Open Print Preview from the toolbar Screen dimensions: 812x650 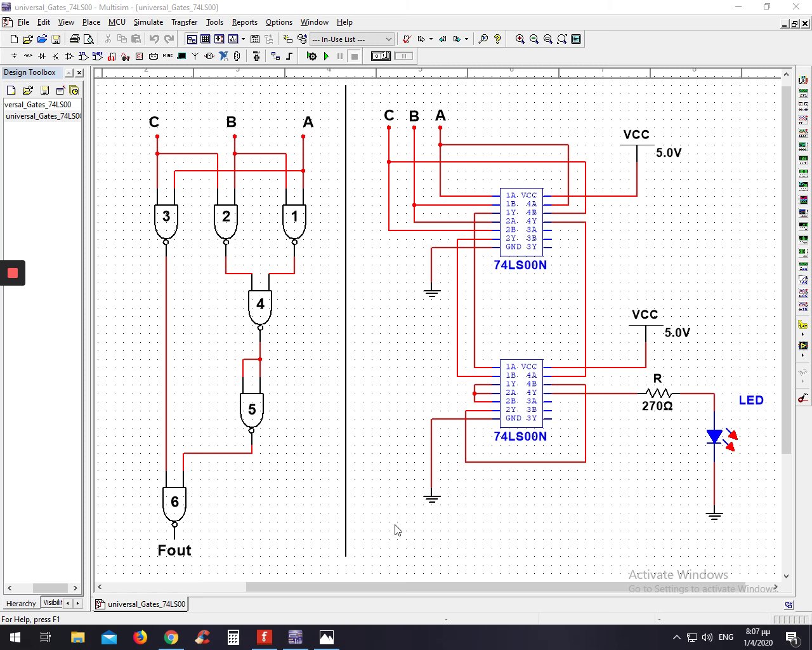[89, 39]
